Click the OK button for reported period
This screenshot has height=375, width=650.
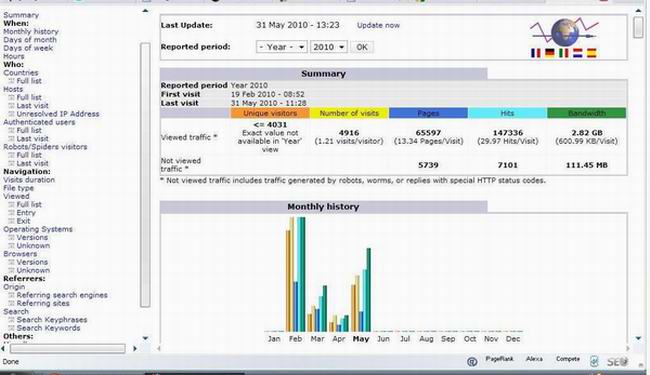[x=362, y=47]
